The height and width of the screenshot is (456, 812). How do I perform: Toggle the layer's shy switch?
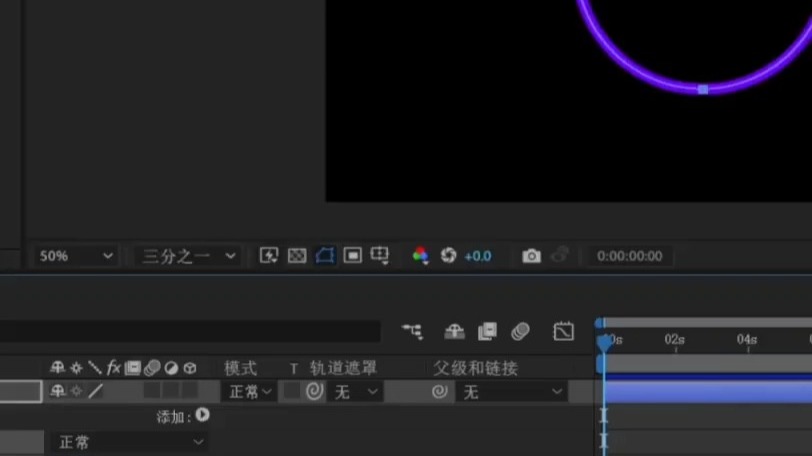[x=57, y=391]
